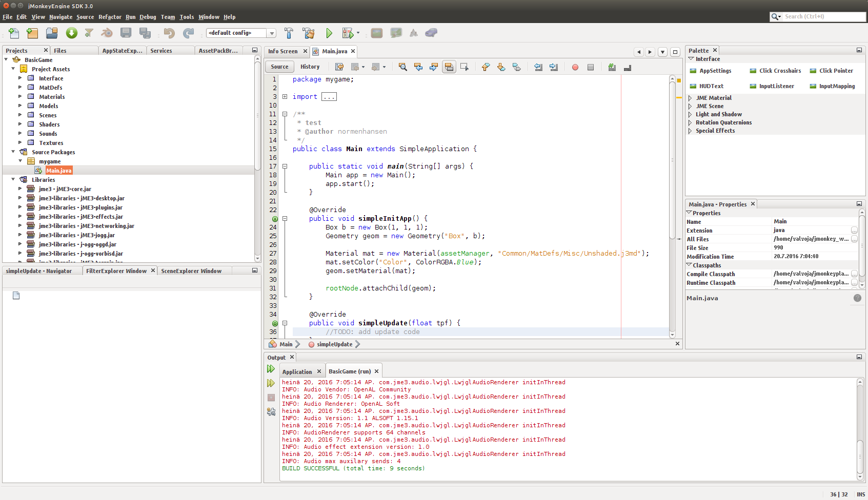Toggle Rectangular Selection mode

[x=465, y=67]
